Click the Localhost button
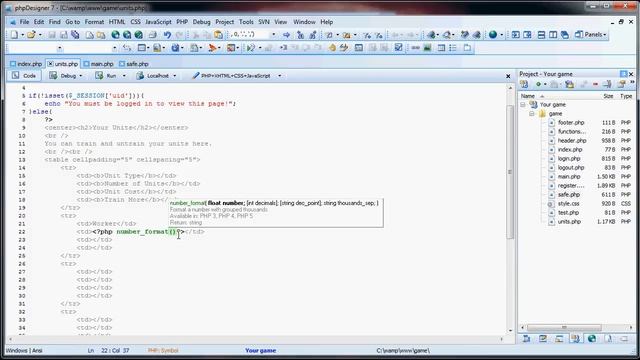The image size is (640, 360). pyautogui.click(x=153, y=76)
